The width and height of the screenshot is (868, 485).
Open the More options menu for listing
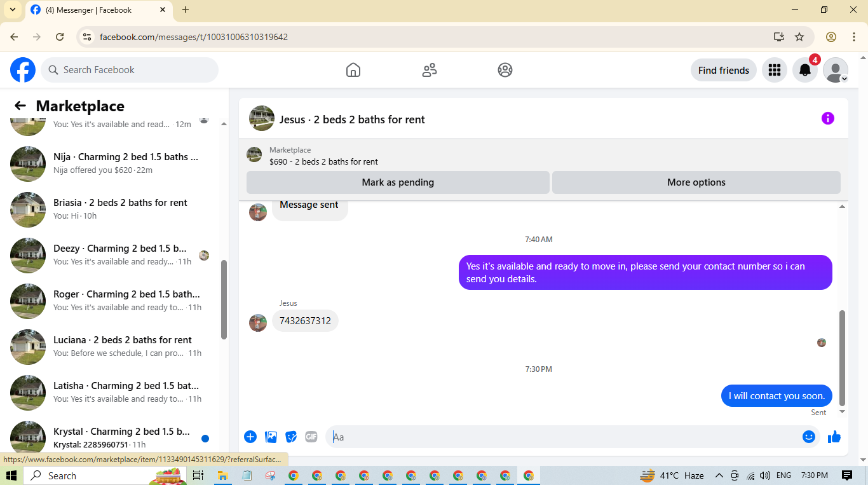tap(696, 182)
